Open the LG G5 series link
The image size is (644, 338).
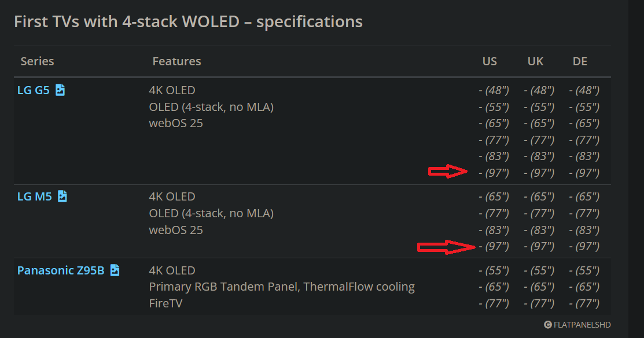[x=33, y=90]
